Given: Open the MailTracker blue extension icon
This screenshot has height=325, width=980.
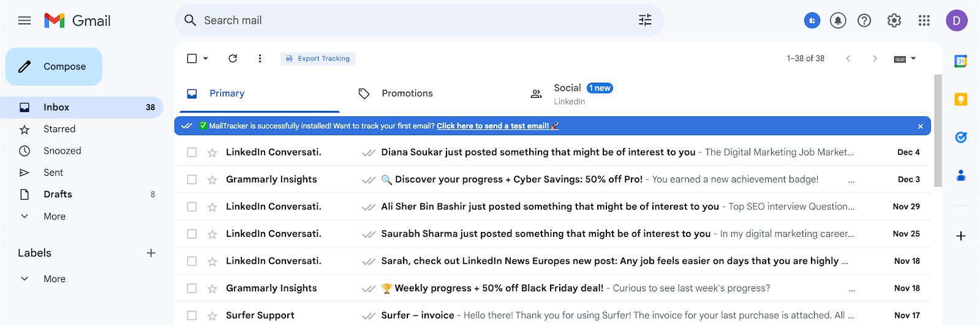Looking at the screenshot, I should (812, 20).
